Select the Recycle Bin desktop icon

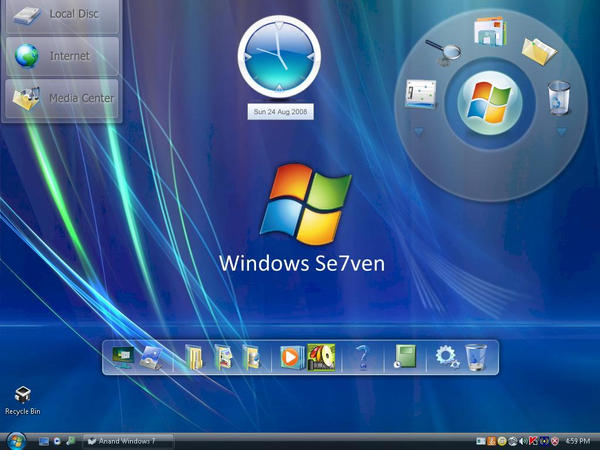coord(23,401)
